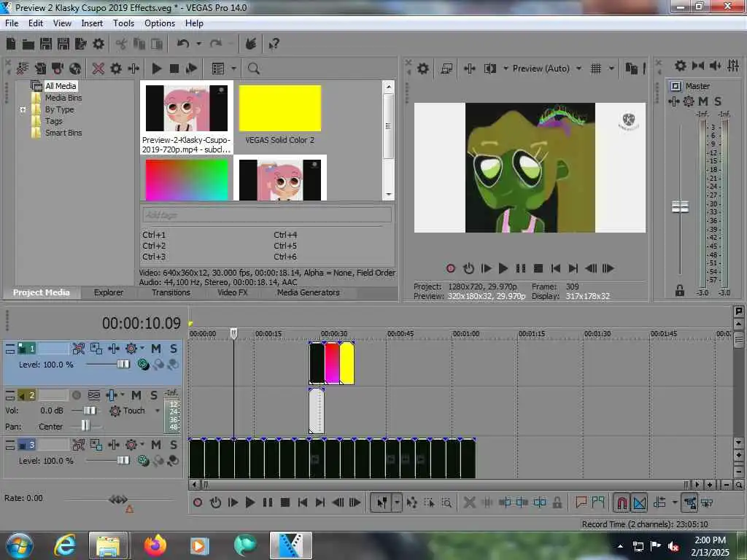
Task: Select the Media Bins folder
Action: tap(63, 98)
